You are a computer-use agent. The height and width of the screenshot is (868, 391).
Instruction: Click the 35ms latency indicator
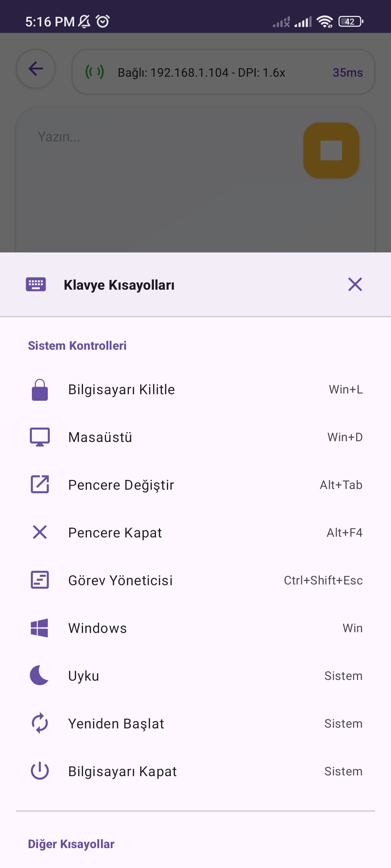[348, 72]
